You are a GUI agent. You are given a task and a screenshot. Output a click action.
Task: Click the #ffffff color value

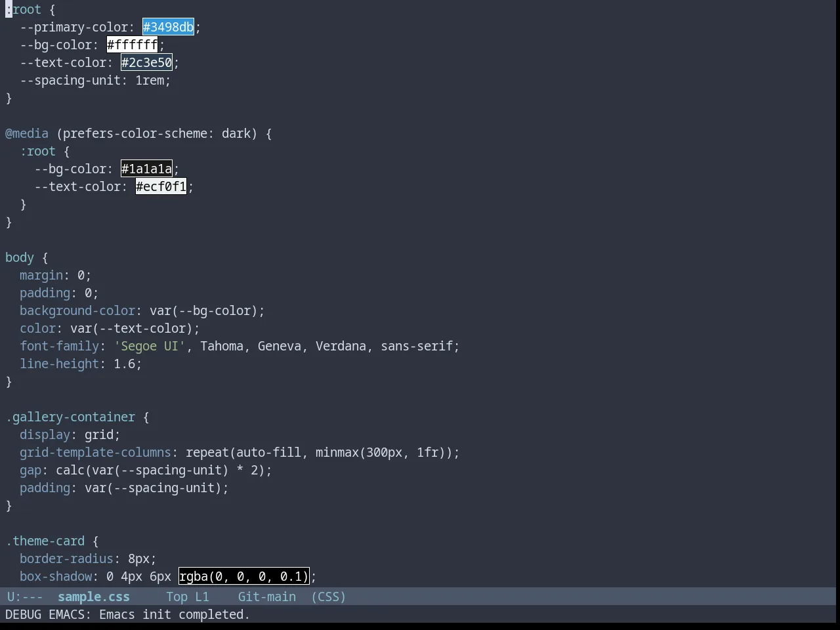point(132,45)
